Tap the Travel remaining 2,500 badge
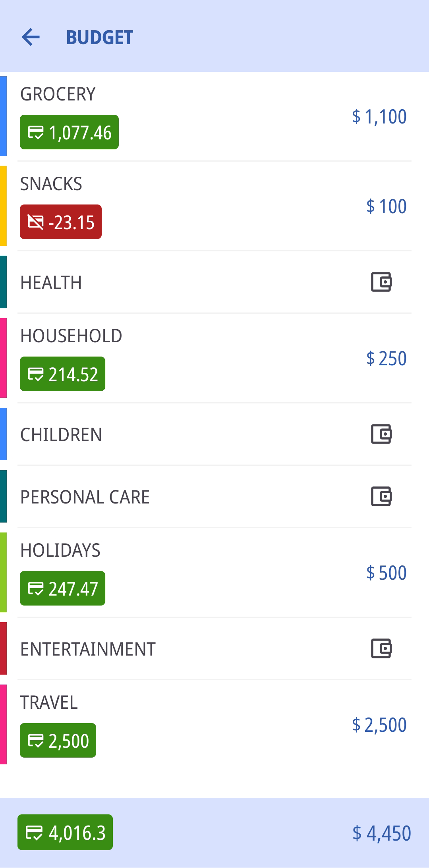 point(58,741)
